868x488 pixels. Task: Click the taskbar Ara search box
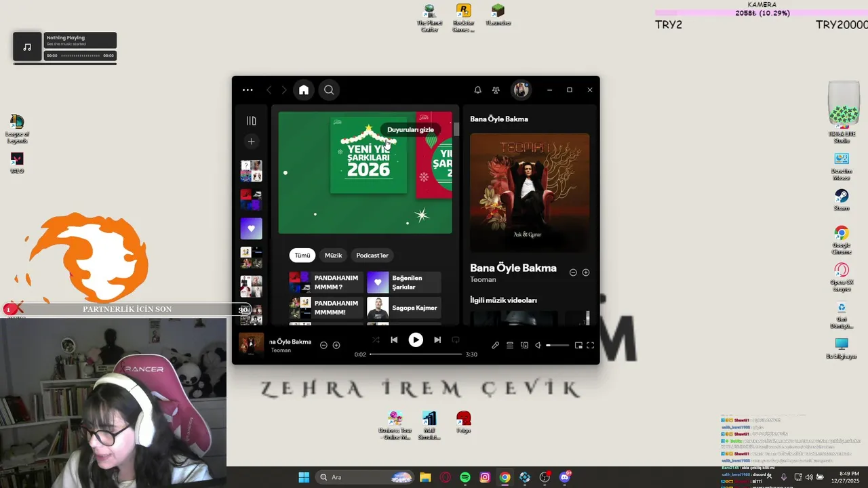click(x=365, y=477)
